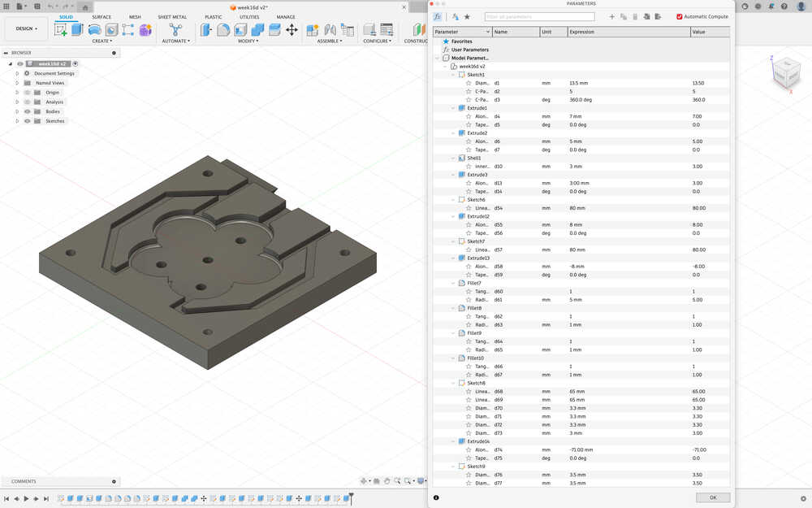Viewport: 812px width, 508px height.
Task: Activate the week16d v2 component radio button
Action: 75,63
